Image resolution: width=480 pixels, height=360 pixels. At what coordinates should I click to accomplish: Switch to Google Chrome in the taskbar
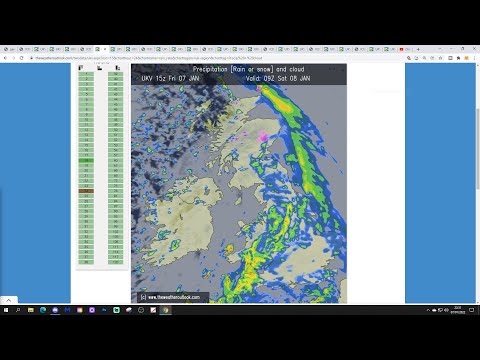(166, 310)
